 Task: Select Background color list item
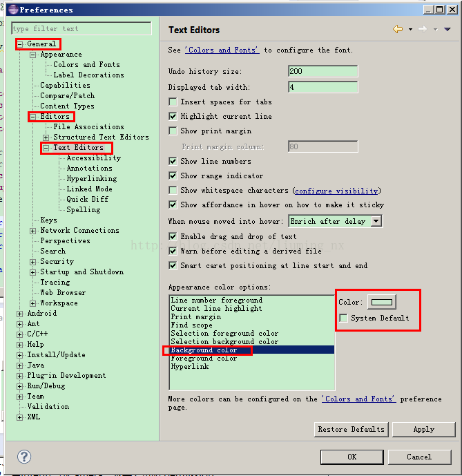click(x=252, y=350)
